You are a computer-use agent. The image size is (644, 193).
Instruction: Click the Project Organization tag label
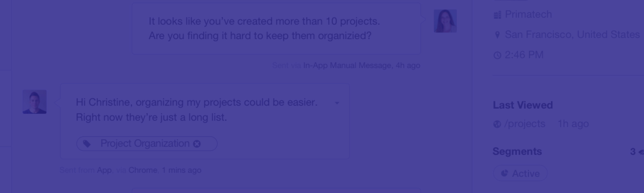point(145,143)
